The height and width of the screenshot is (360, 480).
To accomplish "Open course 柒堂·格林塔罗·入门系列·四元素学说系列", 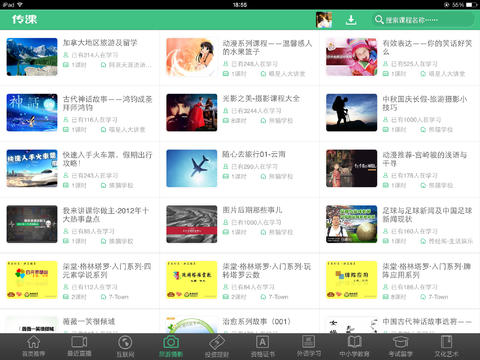I will (107, 271).
